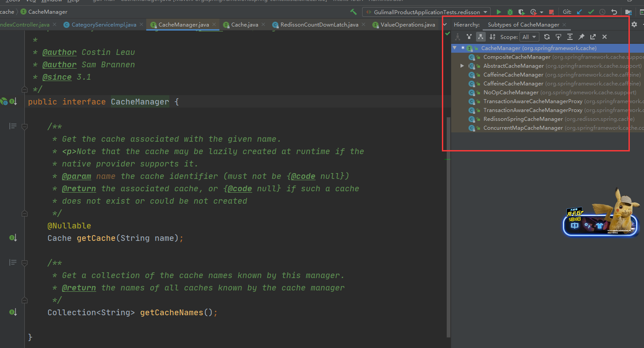Screen dimensions: 644x348
Task: Switch to CategoryServiceImpl.java tab
Action: point(104,24)
